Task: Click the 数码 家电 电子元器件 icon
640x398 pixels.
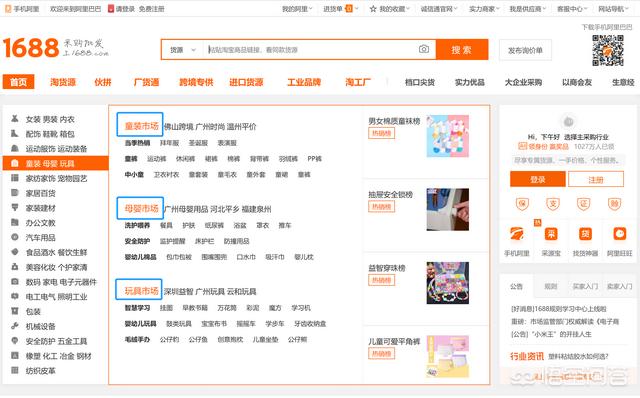Action: click(15, 281)
